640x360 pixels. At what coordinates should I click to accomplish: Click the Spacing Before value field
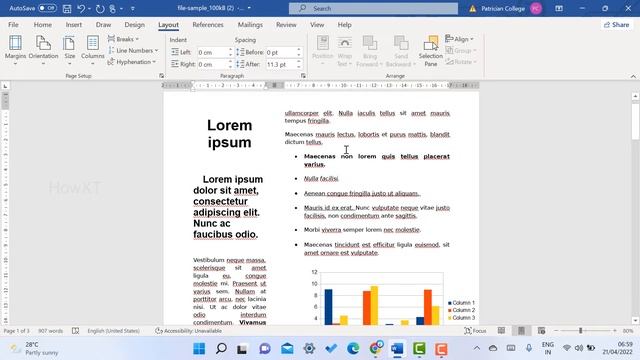tap(280, 52)
